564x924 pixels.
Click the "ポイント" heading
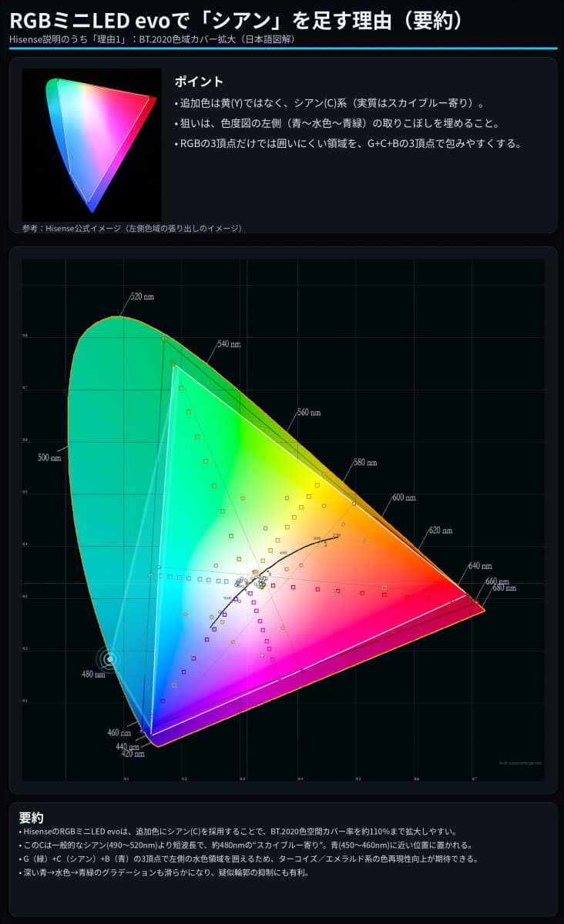pyautogui.click(x=199, y=82)
